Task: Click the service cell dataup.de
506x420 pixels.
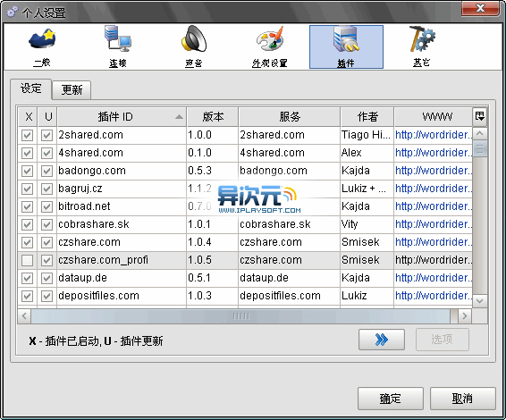Action: (x=289, y=278)
